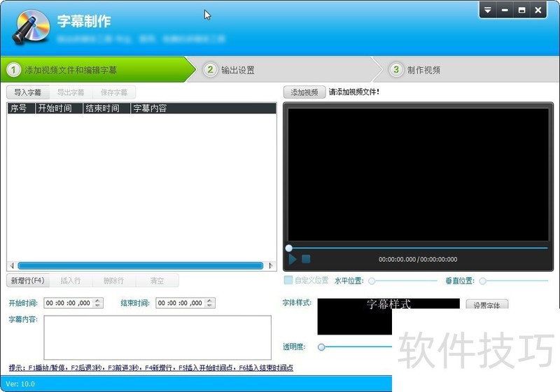
Task: Click the 序号 column header
Action: [x=21, y=108]
